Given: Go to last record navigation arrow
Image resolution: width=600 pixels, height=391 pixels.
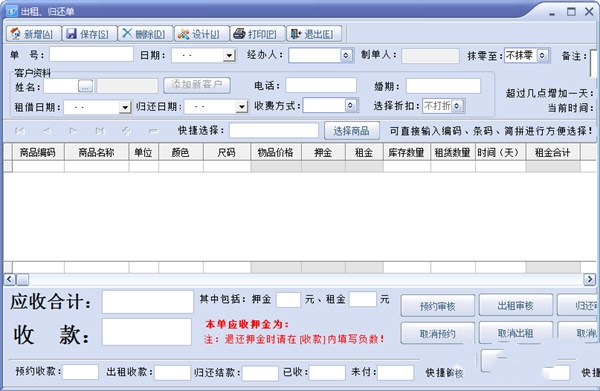Looking at the screenshot, I should (x=100, y=131).
